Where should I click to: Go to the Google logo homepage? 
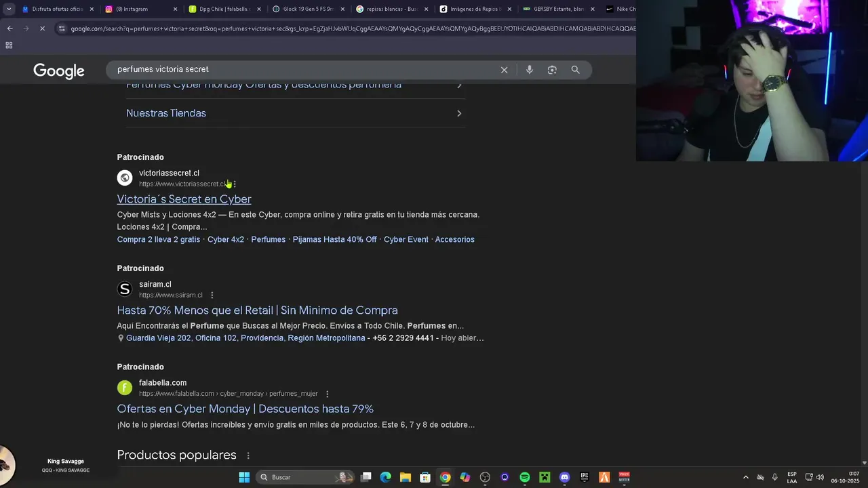coord(59,70)
